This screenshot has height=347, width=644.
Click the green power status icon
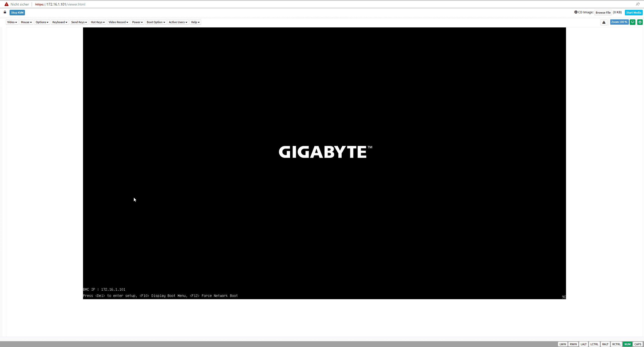coord(640,22)
